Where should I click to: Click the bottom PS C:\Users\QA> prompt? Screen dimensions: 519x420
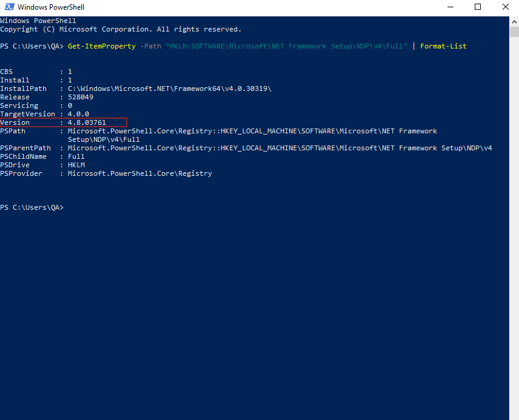[32, 207]
